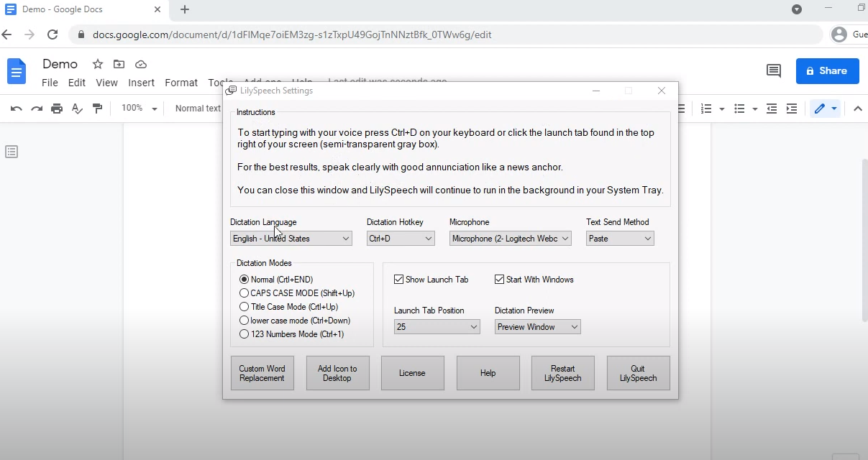
Task: Open the numbered list options arrow
Action: (721, 109)
